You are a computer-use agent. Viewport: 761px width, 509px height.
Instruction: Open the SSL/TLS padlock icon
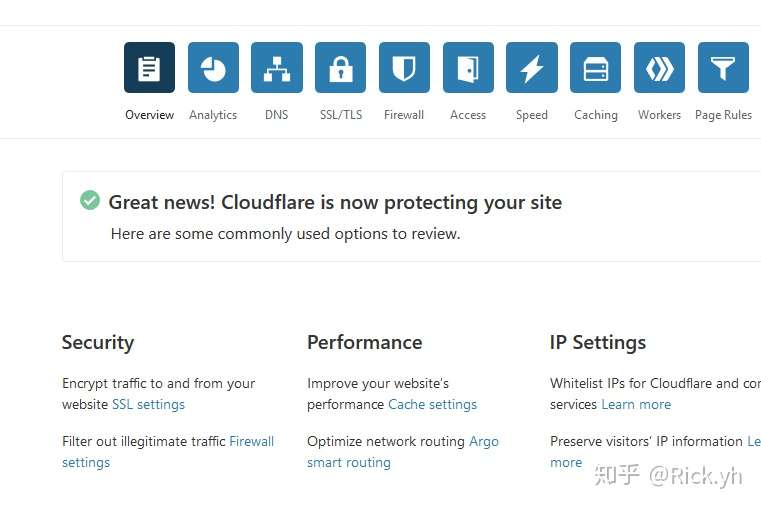[341, 67]
